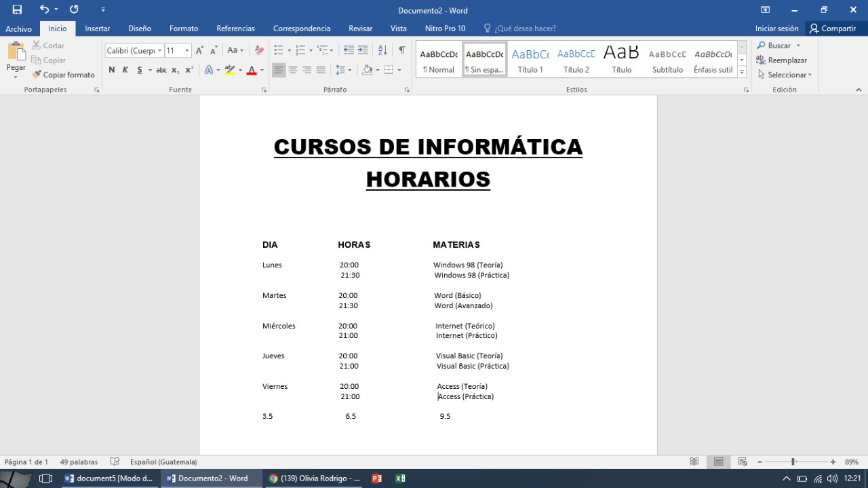
Task: Toggle subscript x₂ formatting
Action: [175, 70]
